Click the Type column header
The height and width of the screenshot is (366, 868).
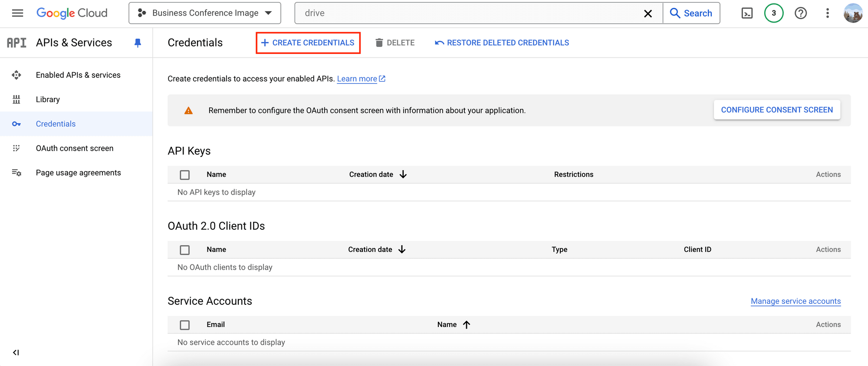coord(559,249)
